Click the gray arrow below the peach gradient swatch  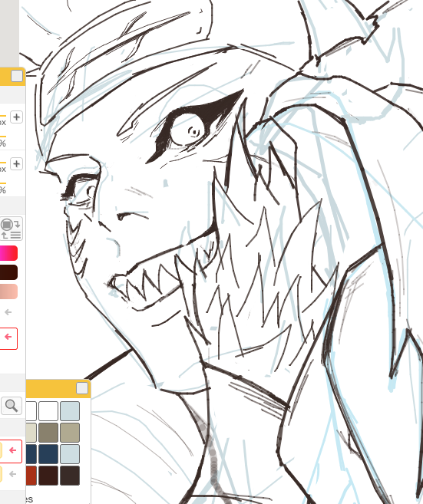pyautogui.click(x=8, y=312)
